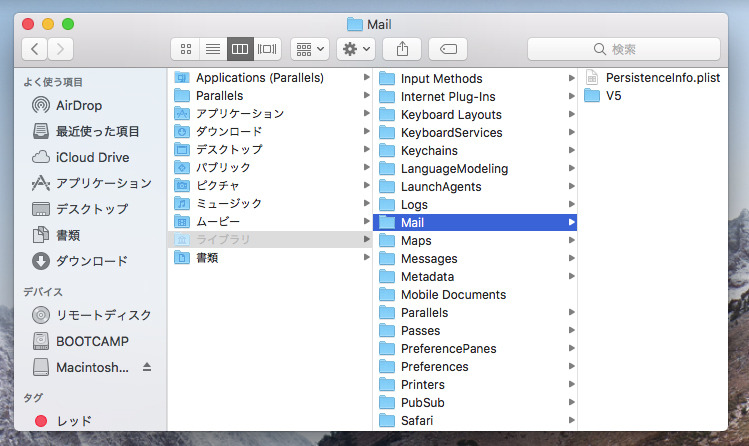This screenshot has height=446, width=749.
Task: Select the Passes folder
Action: pos(475,330)
